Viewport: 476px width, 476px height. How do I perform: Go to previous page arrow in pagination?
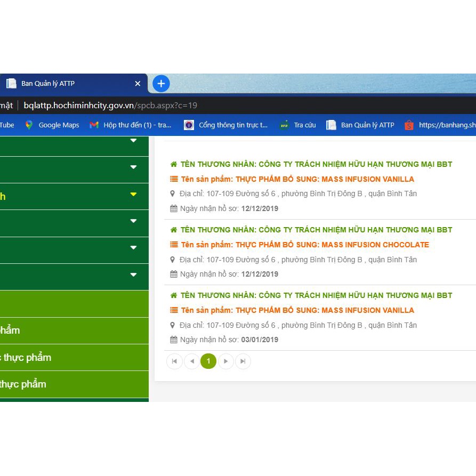(191, 361)
